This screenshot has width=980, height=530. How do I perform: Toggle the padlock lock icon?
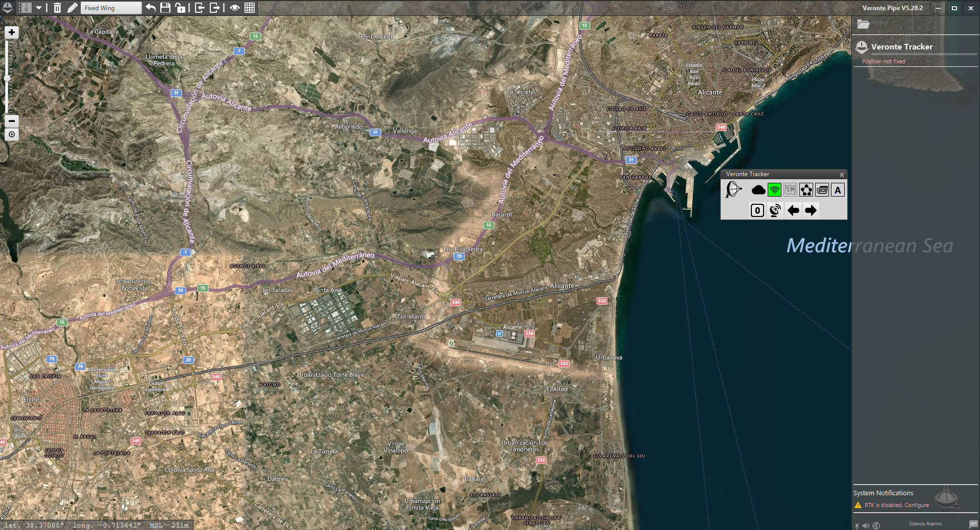coord(180,8)
